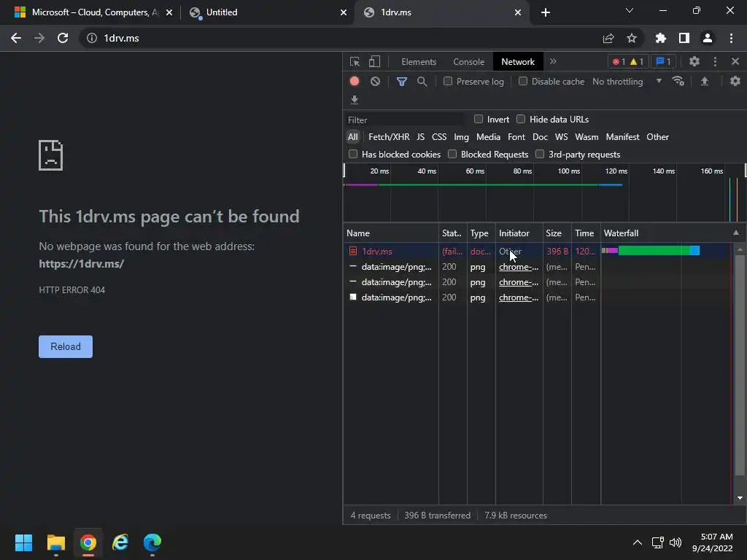Filter requests by CSS
Viewport: 747px width, 560px height.
coord(438,137)
